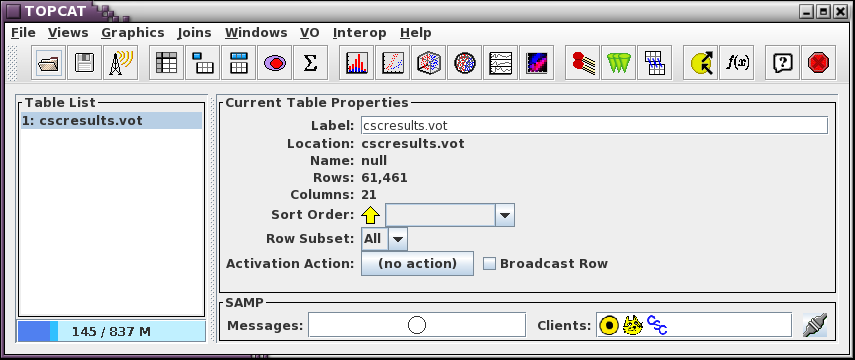855x360 pixels.
Task: Open the spherical plot icon
Action: pos(465,63)
